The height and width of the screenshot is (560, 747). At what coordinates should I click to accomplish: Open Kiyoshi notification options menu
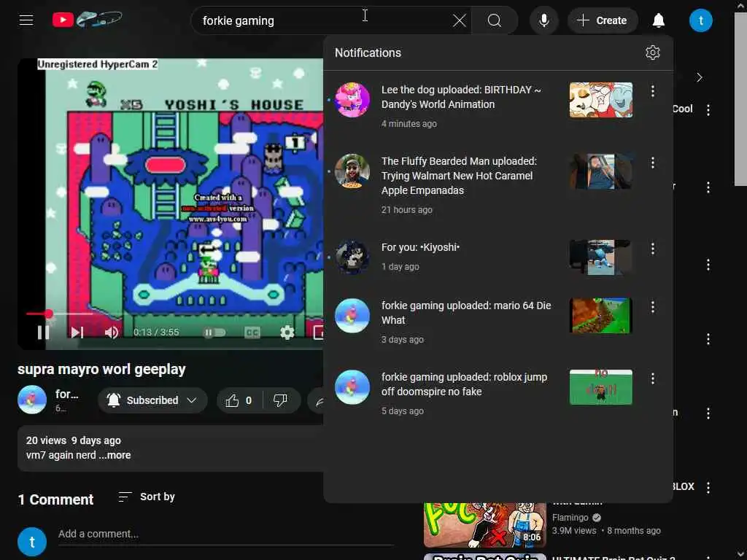(x=652, y=249)
